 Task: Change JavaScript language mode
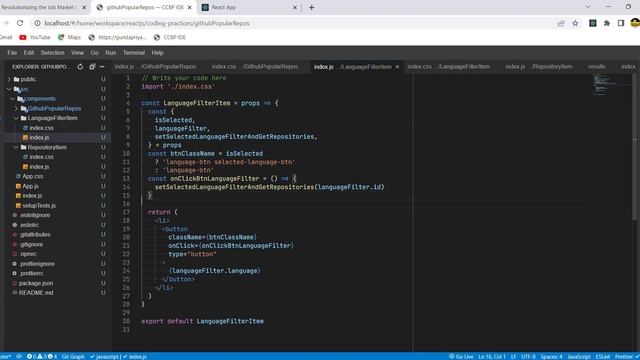click(x=579, y=356)
